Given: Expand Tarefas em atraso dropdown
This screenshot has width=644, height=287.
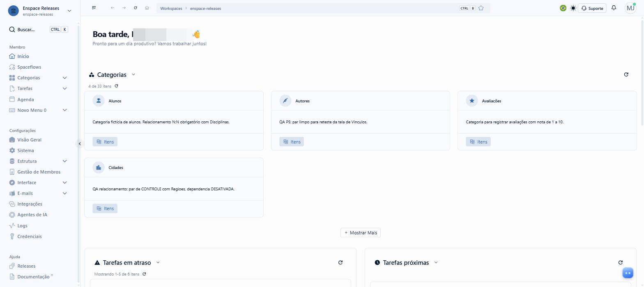Looking at the screenshot, I should tap(158, 262).
